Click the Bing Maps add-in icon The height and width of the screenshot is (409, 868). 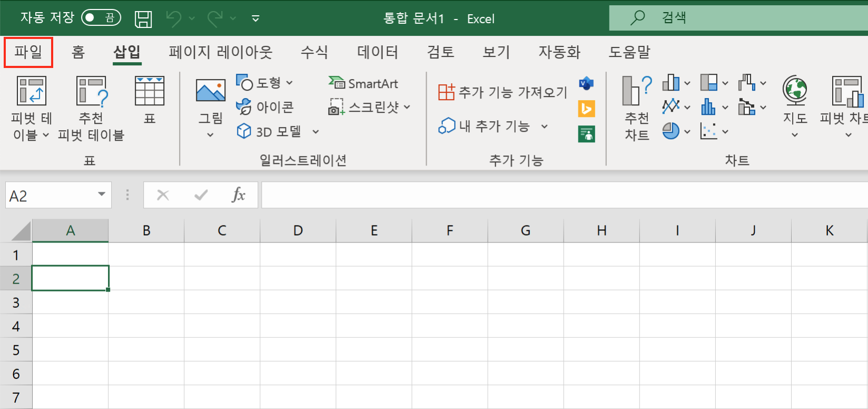point(586,109)
